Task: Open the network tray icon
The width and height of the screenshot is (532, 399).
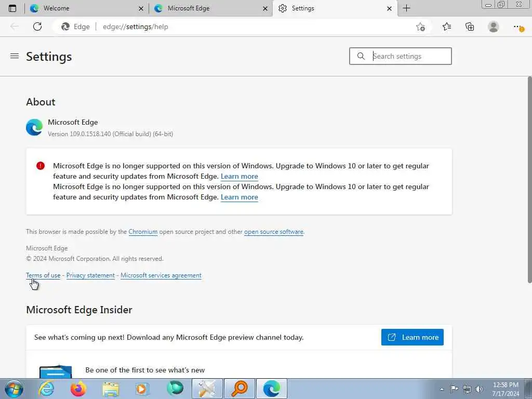Action: pyautogui.click(x=467, y=389)
